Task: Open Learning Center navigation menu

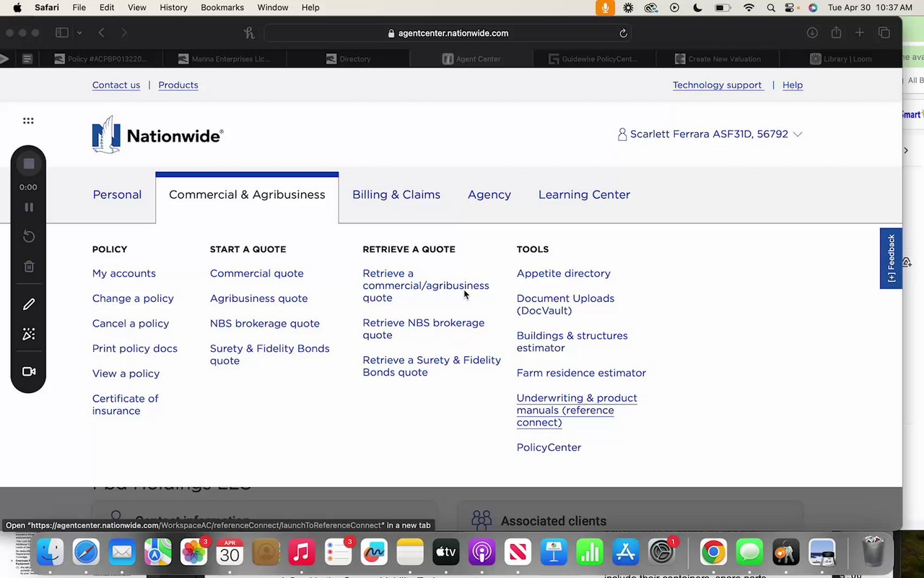Action: click(x=584, y=195)
